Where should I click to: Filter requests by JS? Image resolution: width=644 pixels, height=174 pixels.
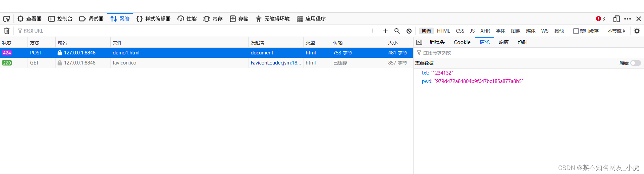pos(472,31)
